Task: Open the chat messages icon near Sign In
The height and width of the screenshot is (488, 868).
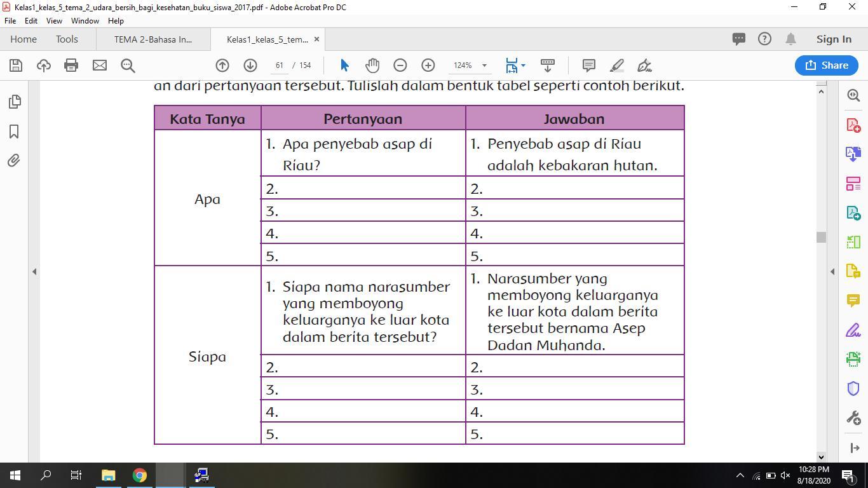Action: point(738,39)
